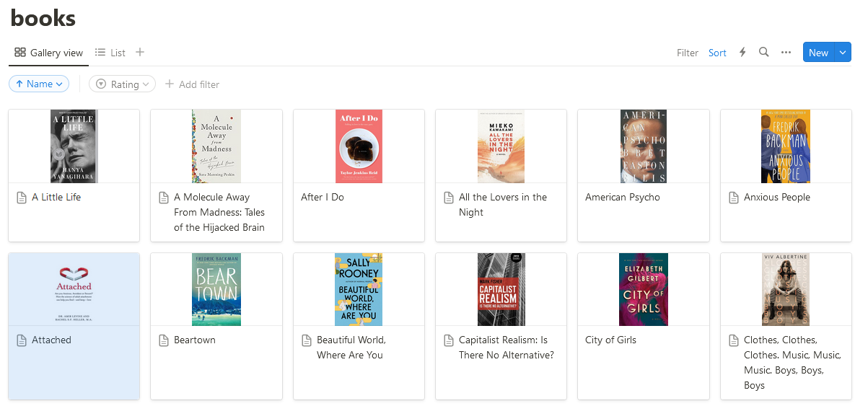Click the plus icon to add view
Viewport: 868px width, 406px height.
tap(140, 53)
